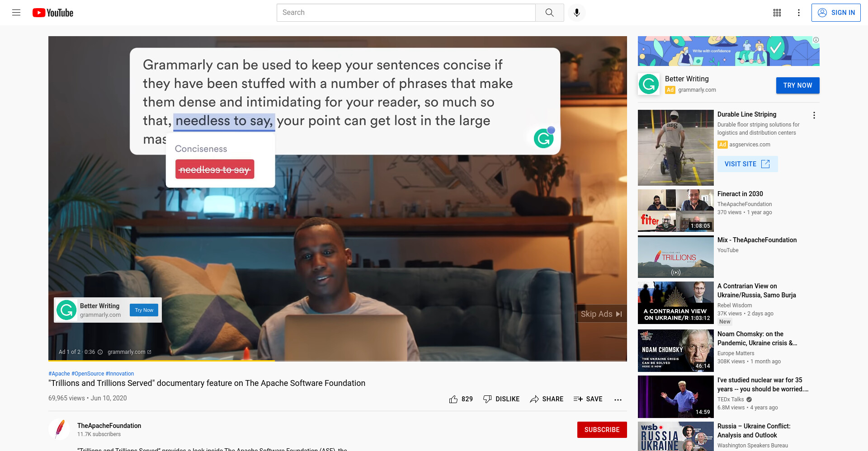The width and height of the screenshot is (868, 451).
Task: Skip the ad with Skip Ads
Action: (x=601, y=314)
